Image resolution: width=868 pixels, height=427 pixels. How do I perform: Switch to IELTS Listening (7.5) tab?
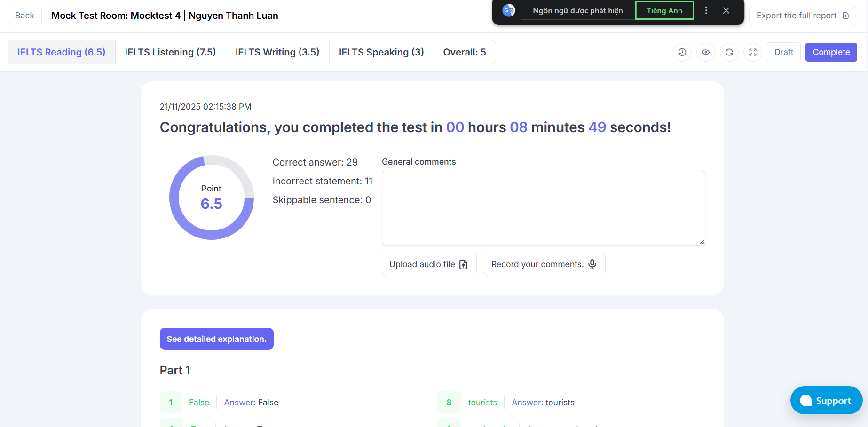(x=170, y=52)
